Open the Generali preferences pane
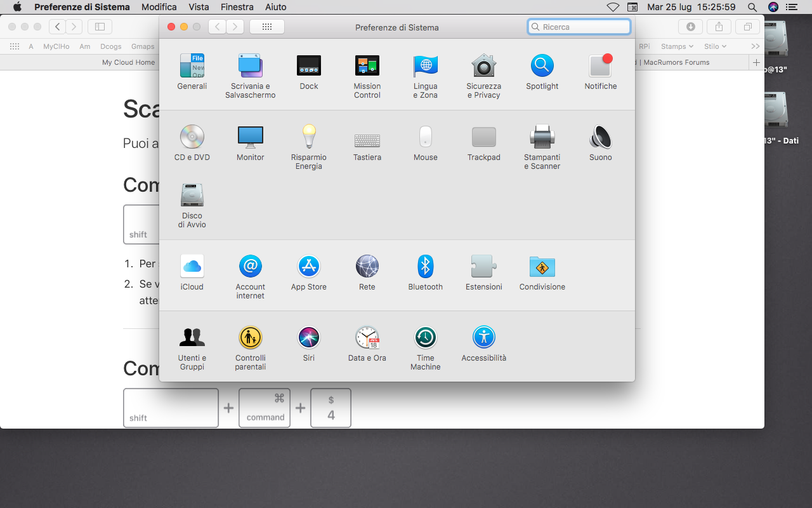 click(192, 72)
